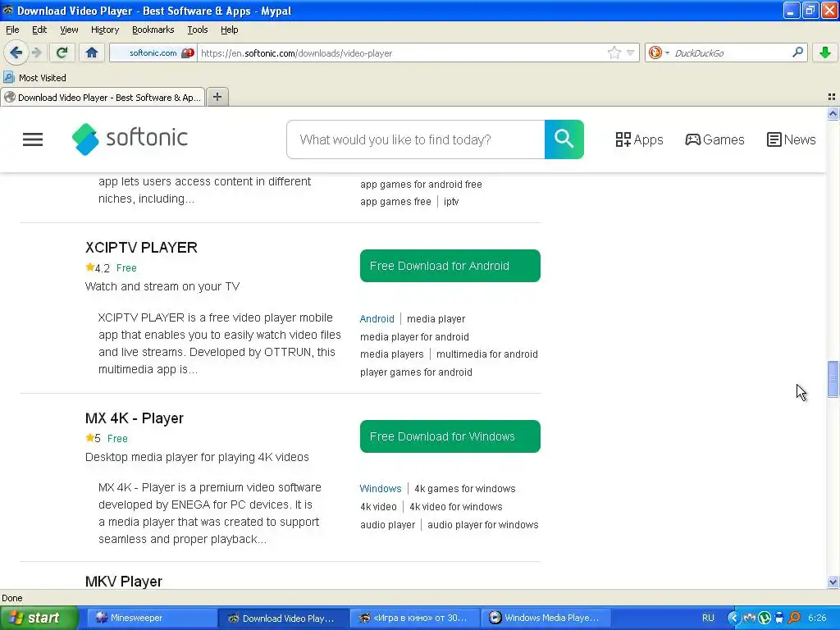The image size is (840, 630).
Task: Bookmark this page with the star icon
Action: (x=614, y=52)
